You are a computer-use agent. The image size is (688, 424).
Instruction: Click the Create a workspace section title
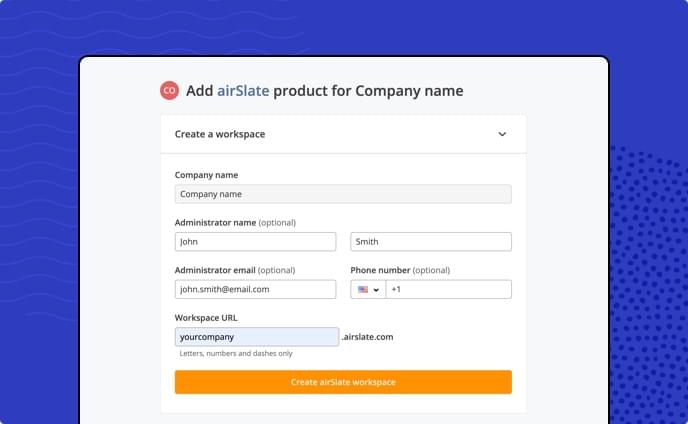coord(220,134)
